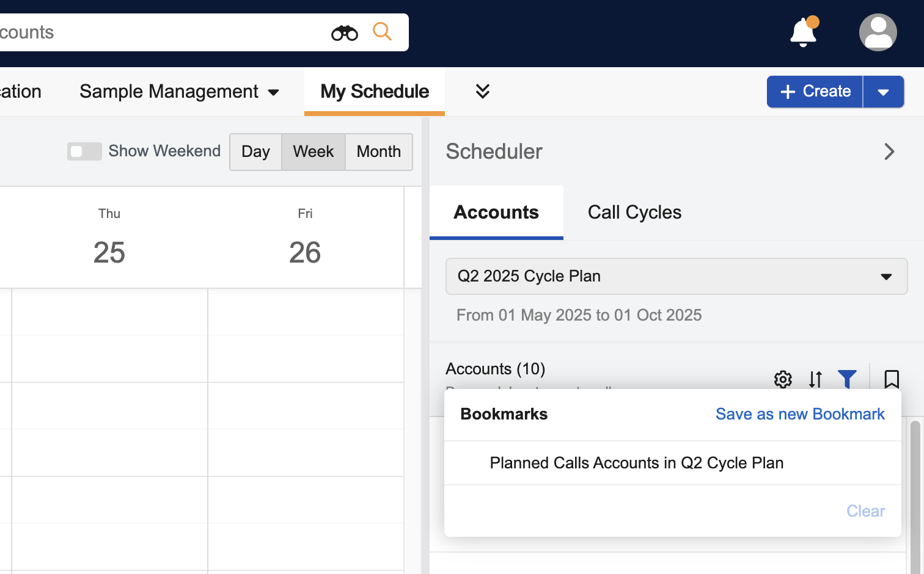Click the Create button
Viewport: 924px width, 574px height.
coord(815,92)
